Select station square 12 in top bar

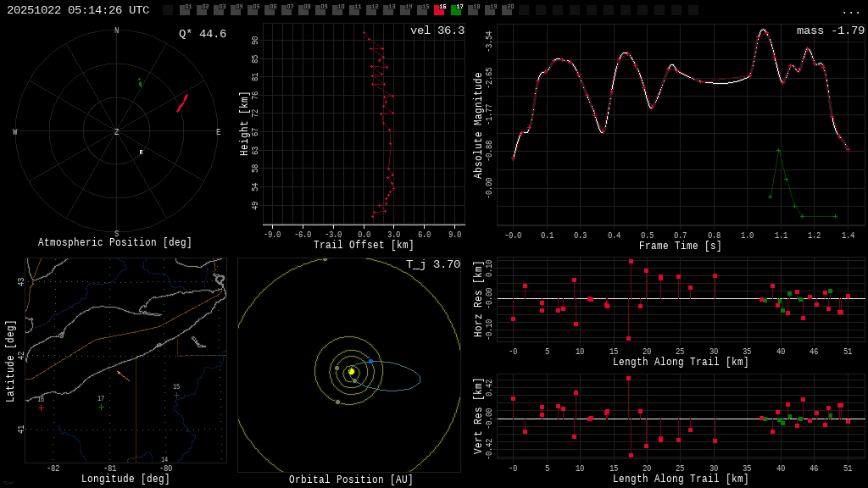pyautogui.click(x=371, y=9)
